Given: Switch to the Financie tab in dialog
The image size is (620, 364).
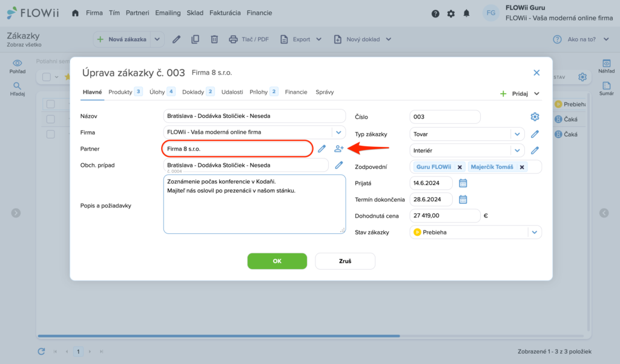Looking at the screenshot, I should (x=295, y=92).
